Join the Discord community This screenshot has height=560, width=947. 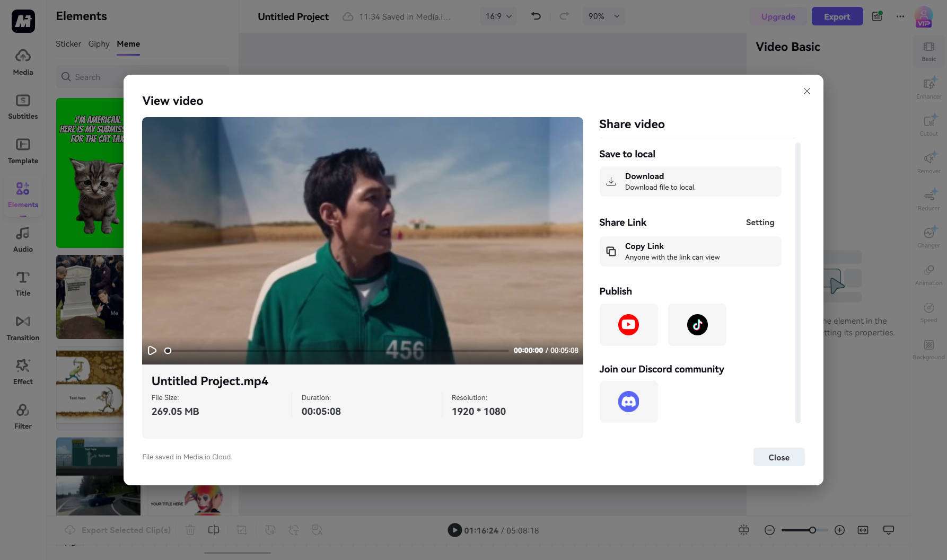tap(628, 401)
